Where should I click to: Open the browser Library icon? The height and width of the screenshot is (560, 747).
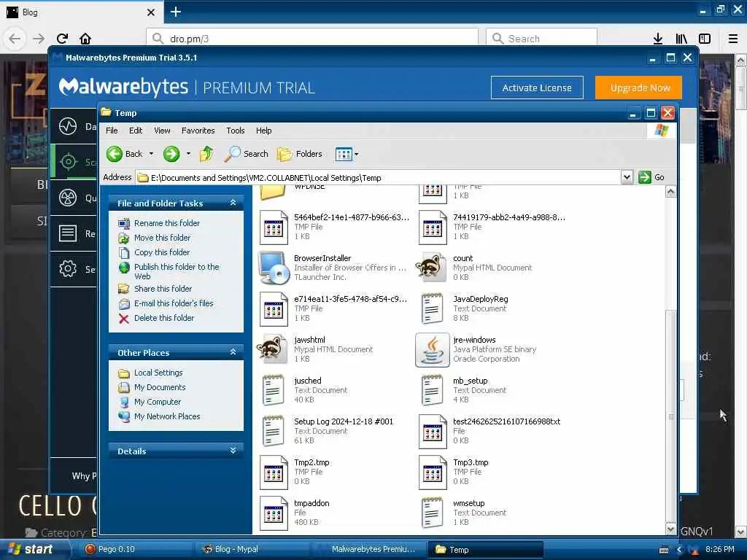click(681, 39)
